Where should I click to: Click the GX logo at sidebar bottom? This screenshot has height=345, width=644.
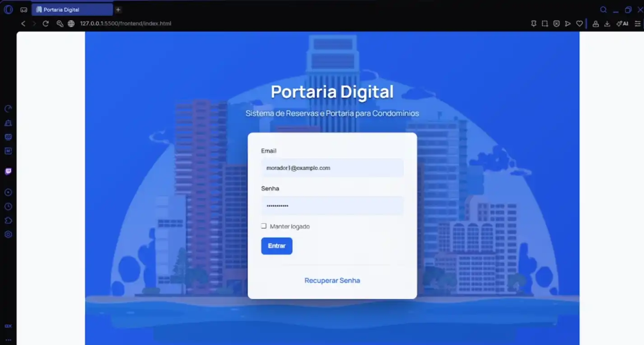coord(8,326)
